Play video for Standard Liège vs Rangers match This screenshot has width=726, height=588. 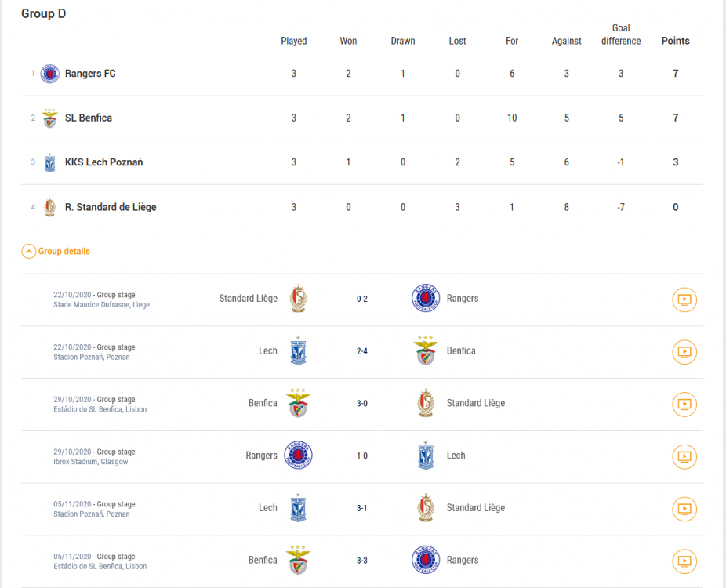tap(684, 299)
